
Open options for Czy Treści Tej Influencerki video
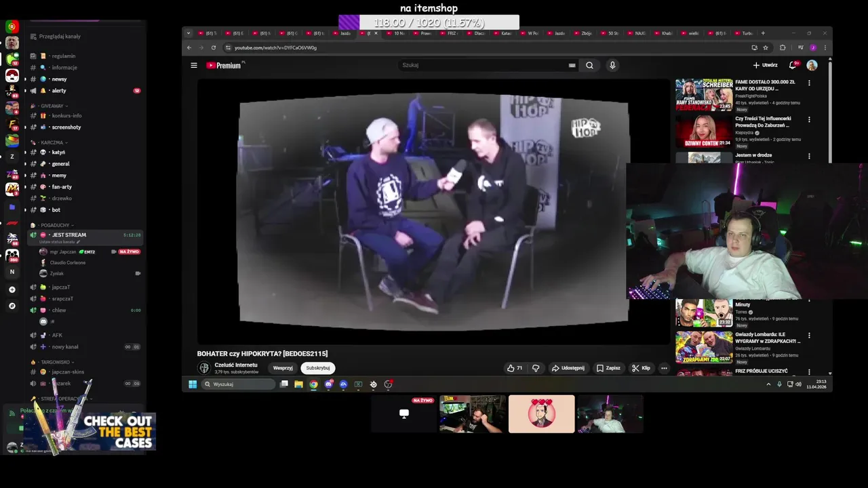[x=809, y=119]
